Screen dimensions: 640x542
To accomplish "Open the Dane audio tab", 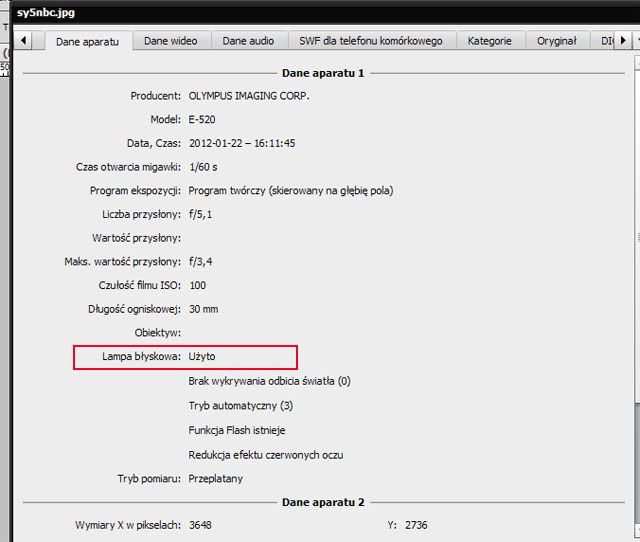I will click(x=248, y=41).
